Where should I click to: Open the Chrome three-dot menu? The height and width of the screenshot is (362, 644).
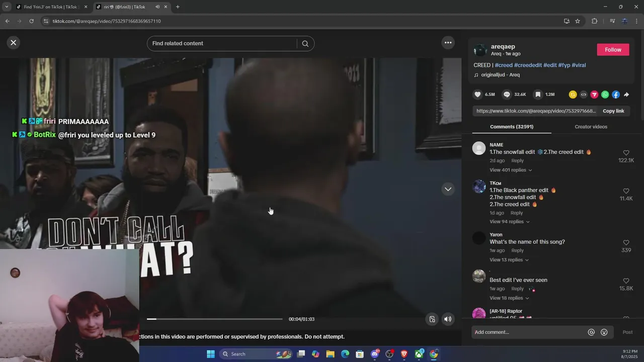point(637,21)
